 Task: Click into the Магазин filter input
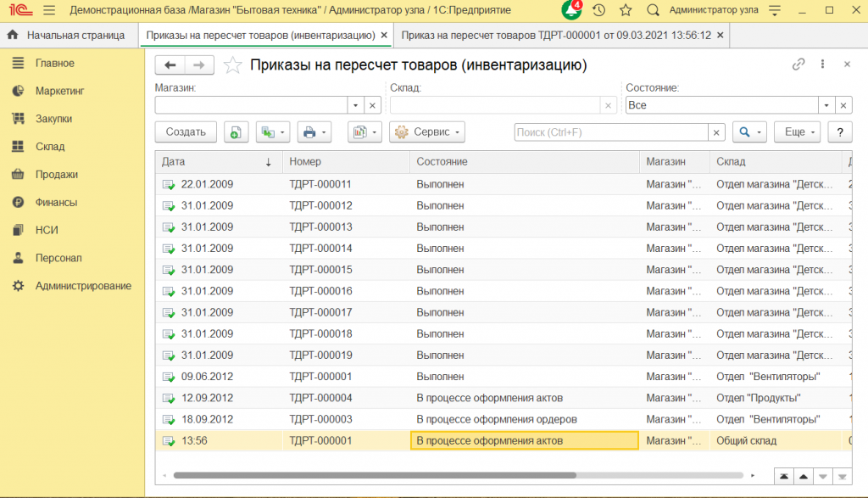pyautogui.click(x=251, y=105)
